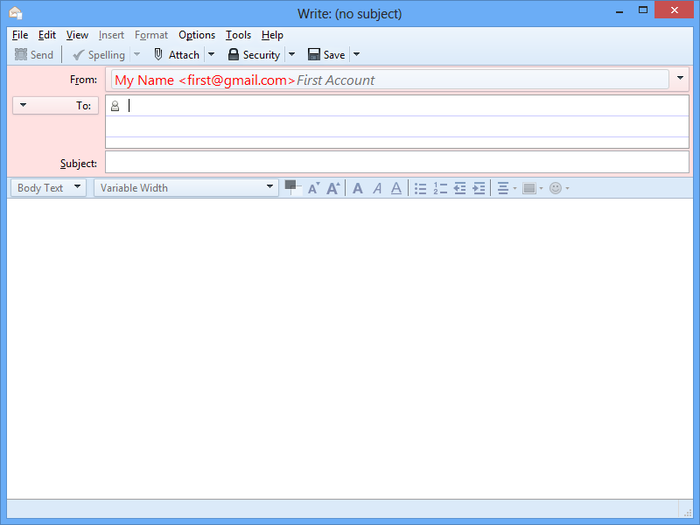Open the Options menu
Viewport: 700px width, 525px height.
click(197, 35)
